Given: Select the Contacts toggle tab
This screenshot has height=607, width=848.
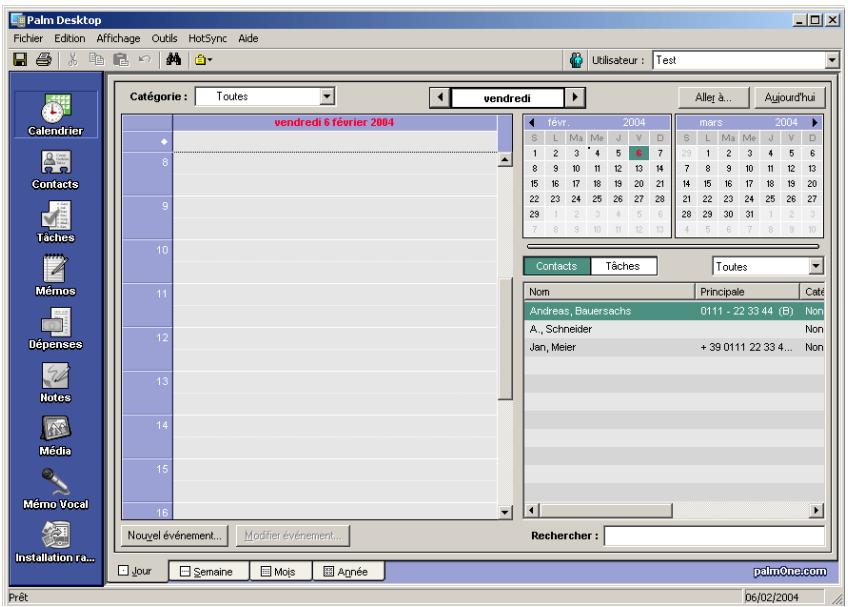Looking at the screenshot, I should pyautogui.click(x=556, y=266).
